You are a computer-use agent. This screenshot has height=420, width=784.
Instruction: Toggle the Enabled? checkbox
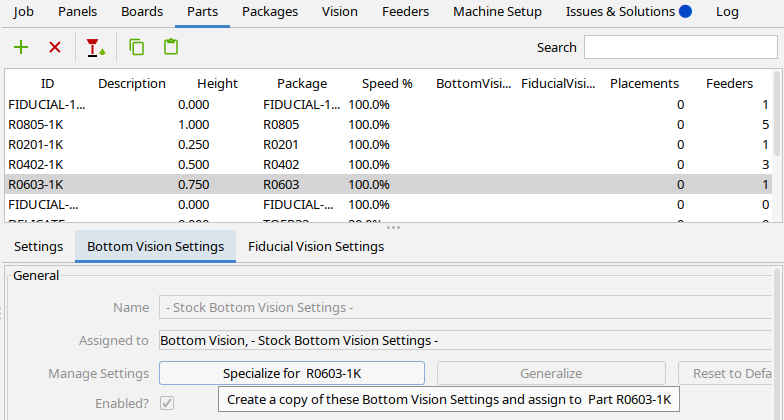click(x=168, y=403)
